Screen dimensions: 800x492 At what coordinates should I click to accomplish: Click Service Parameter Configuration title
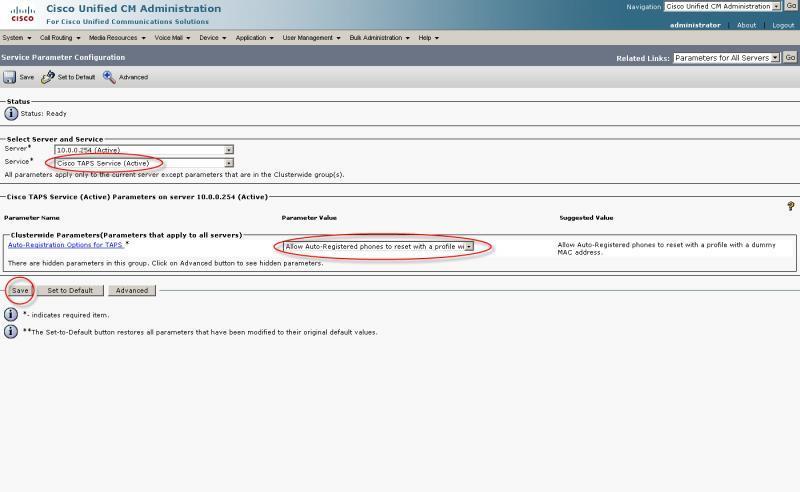[x=63, y=57]
